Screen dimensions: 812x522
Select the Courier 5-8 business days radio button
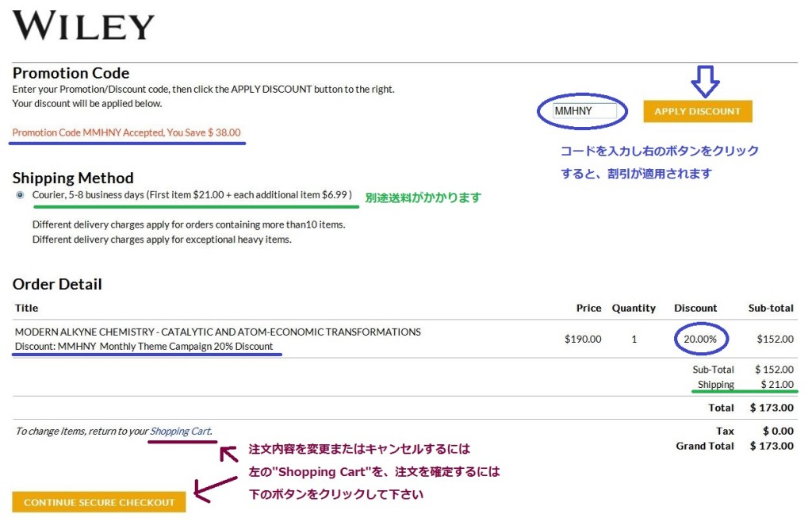pos(21,195)
